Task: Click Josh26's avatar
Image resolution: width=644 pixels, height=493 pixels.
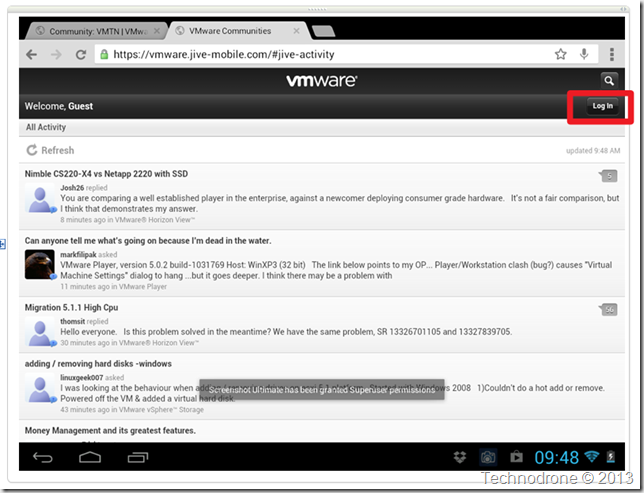Action: [40, 198]
